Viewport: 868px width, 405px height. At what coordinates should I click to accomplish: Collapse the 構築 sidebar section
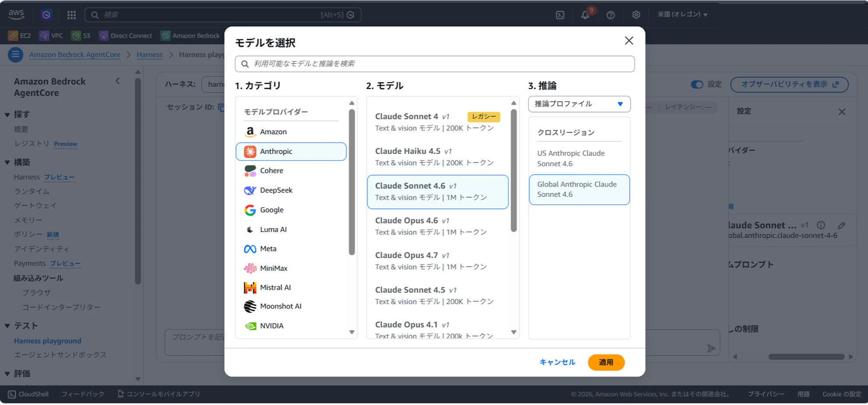pos(7,162)
